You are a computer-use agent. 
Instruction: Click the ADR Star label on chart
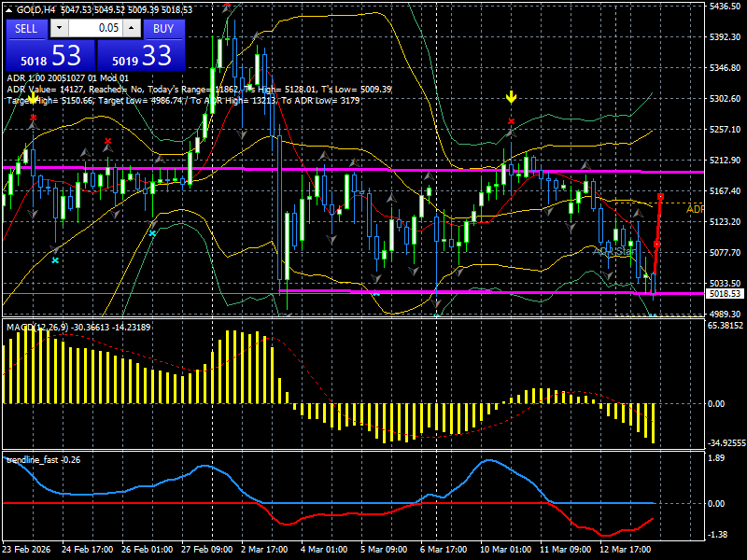[614, 251]
